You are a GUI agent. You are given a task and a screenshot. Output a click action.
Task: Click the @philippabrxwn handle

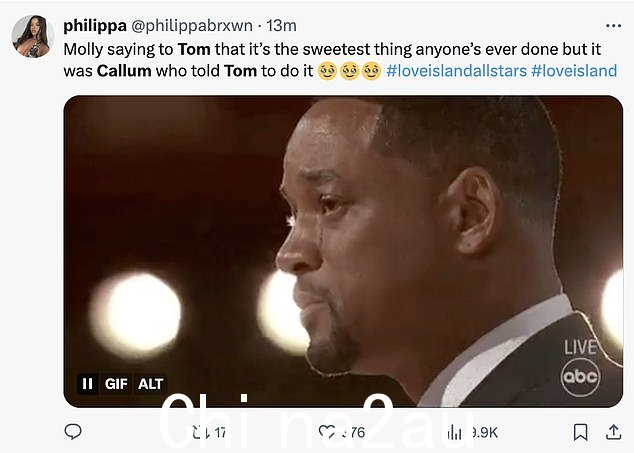[191, 25]
